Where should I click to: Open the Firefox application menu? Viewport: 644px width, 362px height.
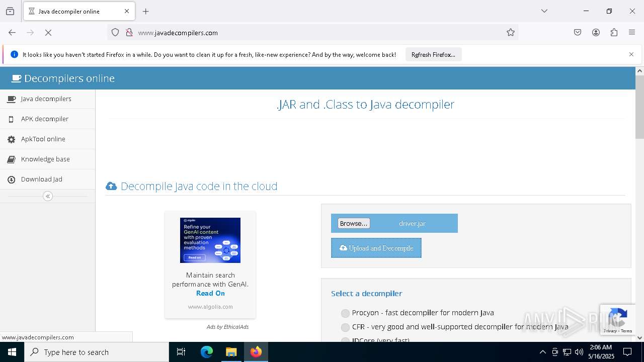pyautogui.click(x=632, y=33)
